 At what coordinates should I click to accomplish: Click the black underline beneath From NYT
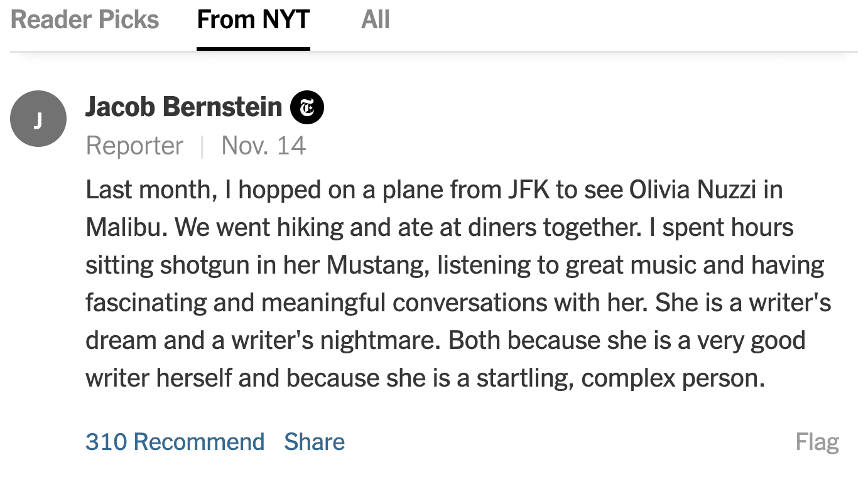253,48
